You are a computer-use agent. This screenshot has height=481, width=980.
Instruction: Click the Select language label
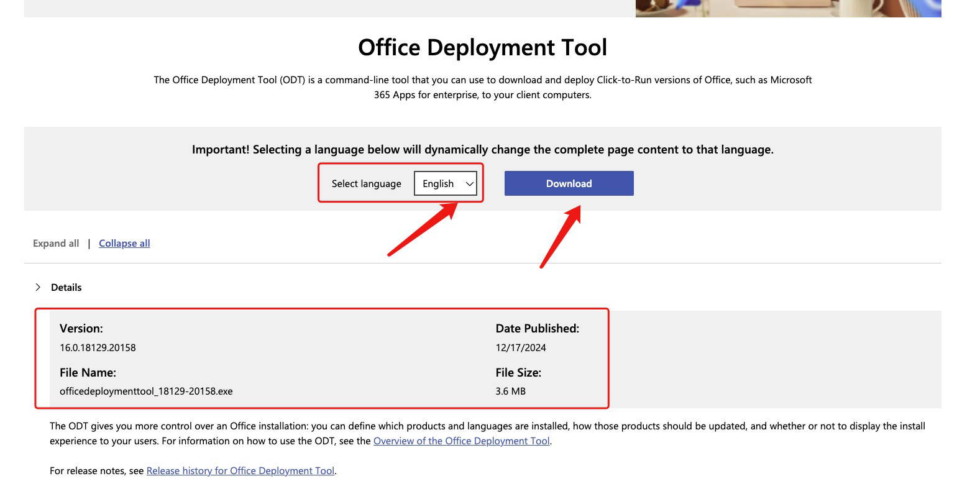pyautogui.click(x=367, y=183)
